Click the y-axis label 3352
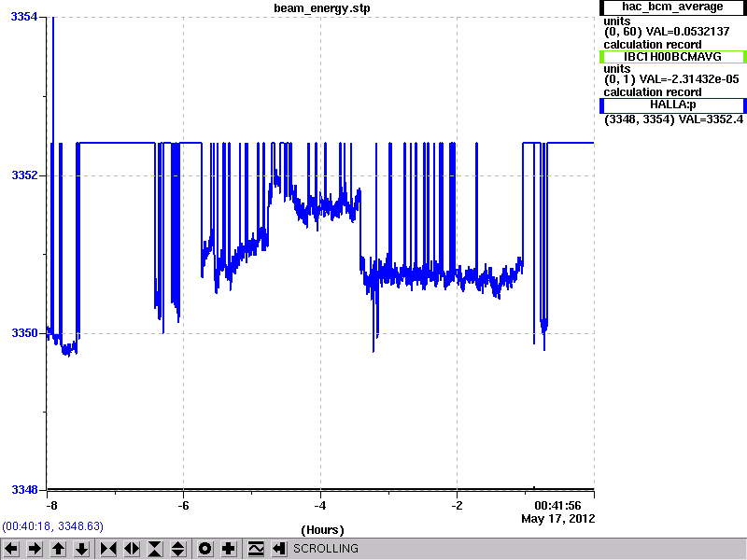This screenshot has height=560, width=747. click(x=24, y=175)
